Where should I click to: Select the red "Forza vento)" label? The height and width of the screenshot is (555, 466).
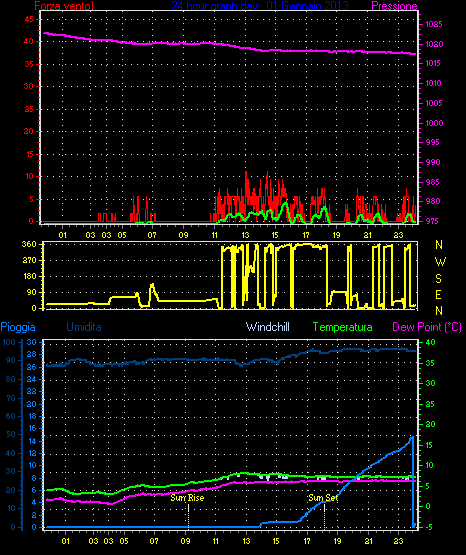coord(64,5)
